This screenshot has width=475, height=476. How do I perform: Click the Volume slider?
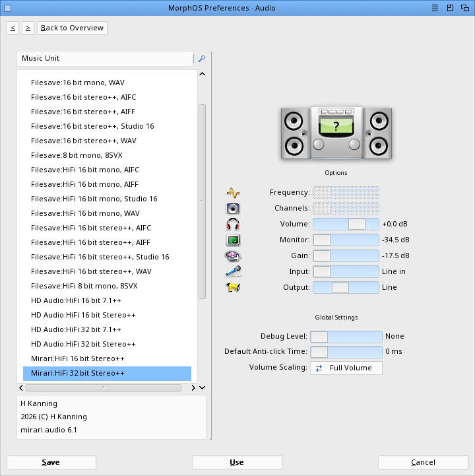tap(346, 224)
